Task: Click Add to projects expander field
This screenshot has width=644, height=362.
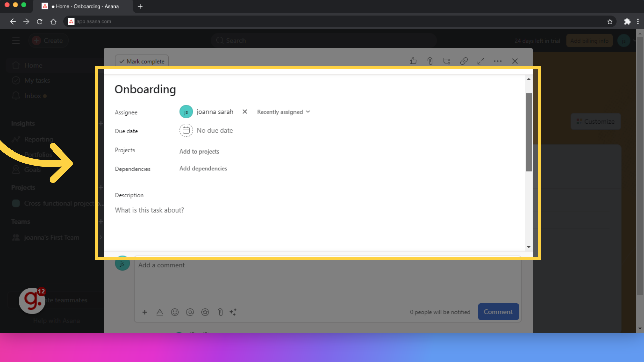Action: tap(200, 151)
